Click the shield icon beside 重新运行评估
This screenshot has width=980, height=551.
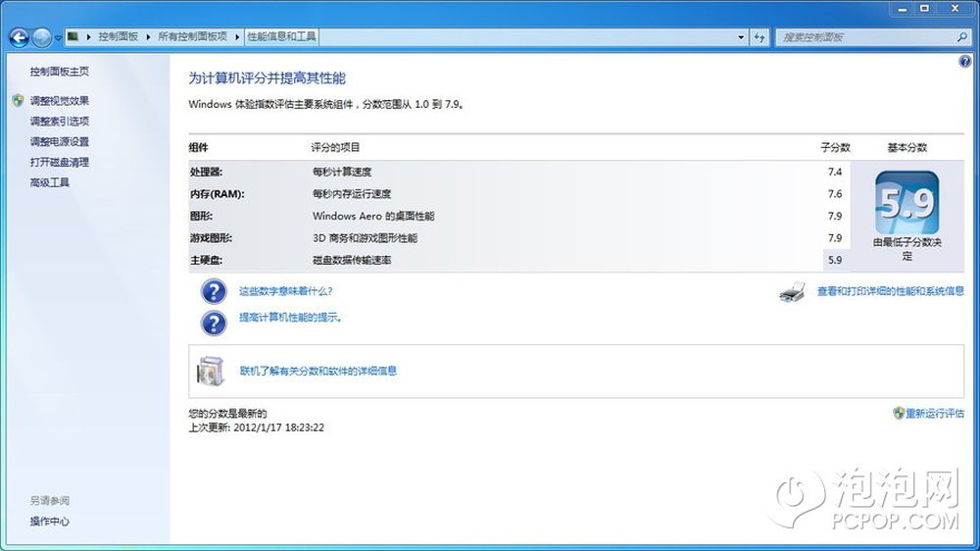coord(899,413)
